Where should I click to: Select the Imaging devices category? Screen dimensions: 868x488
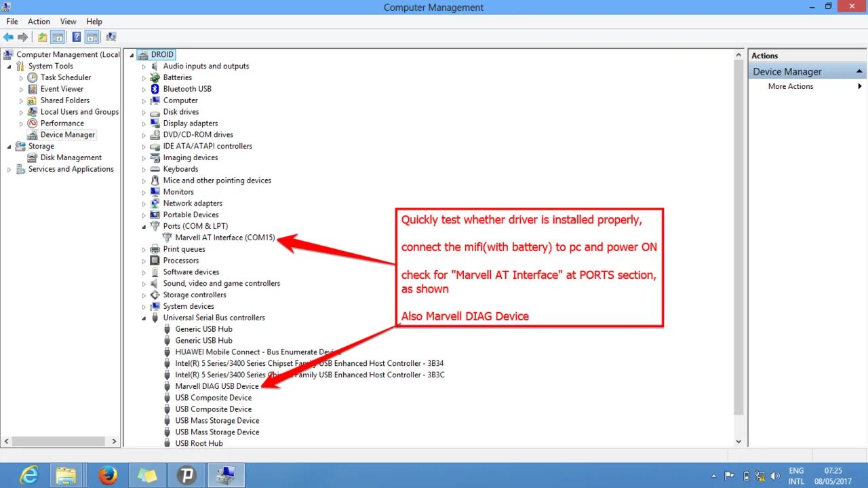(x=190, y=158)
